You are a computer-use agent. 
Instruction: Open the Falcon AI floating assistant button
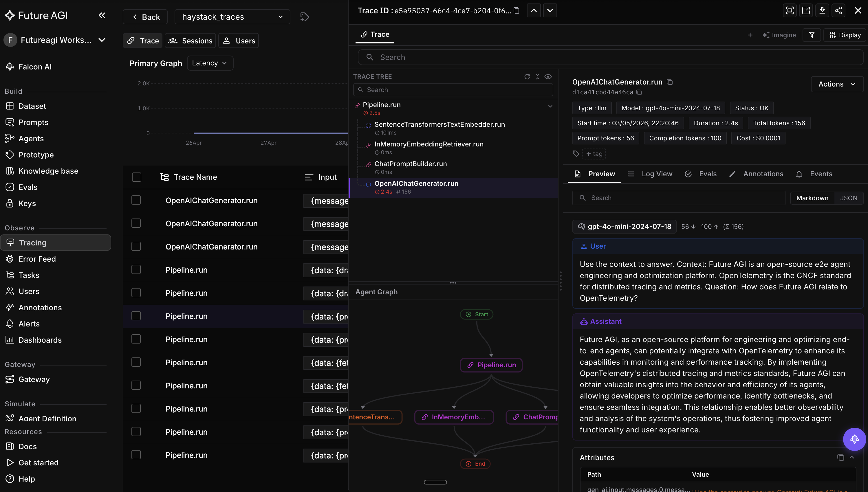pos(854,439)
